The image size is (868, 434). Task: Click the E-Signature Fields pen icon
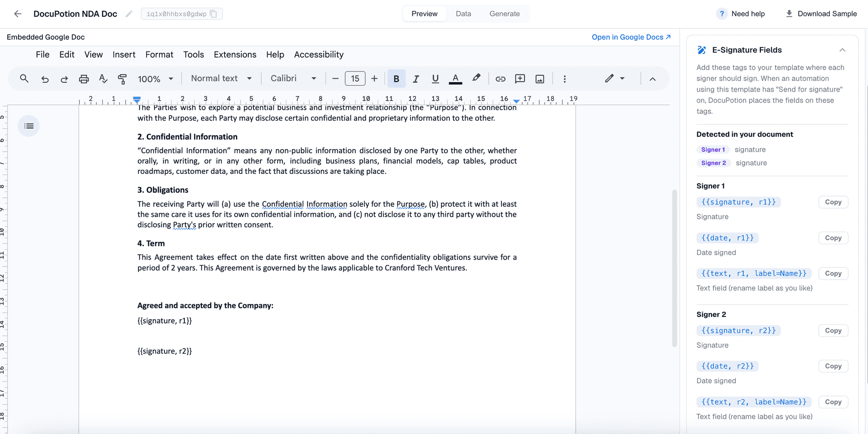click(x=702, y=50)
